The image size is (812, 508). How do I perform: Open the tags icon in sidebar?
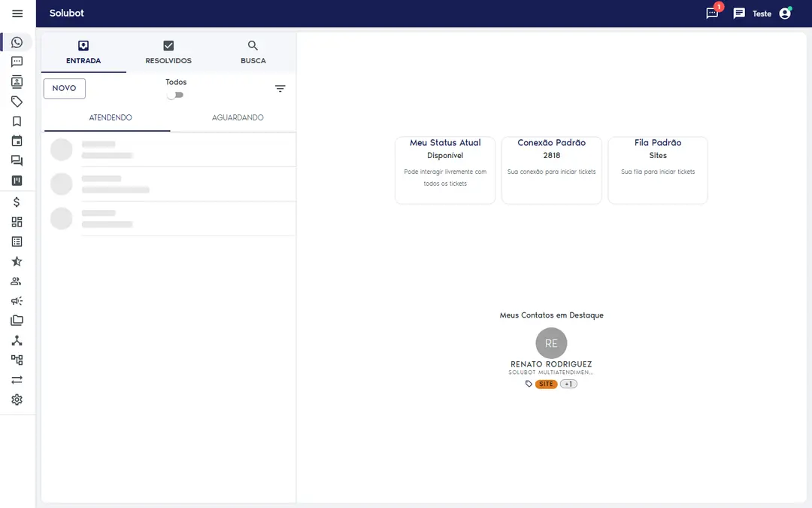[x=17, y=102]
